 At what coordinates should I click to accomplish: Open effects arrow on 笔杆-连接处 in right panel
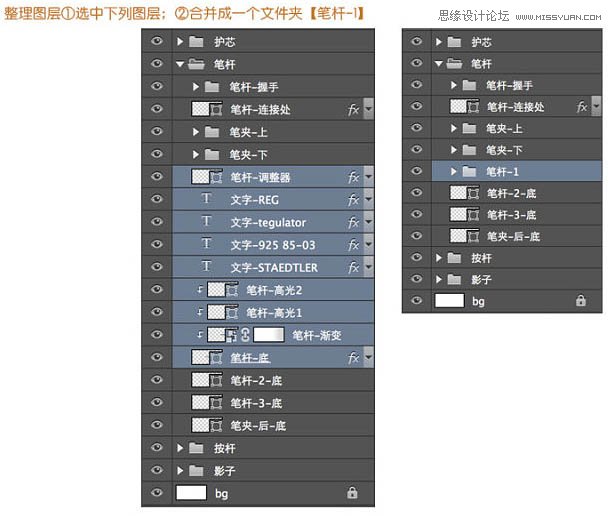click(x=596, y=106)
